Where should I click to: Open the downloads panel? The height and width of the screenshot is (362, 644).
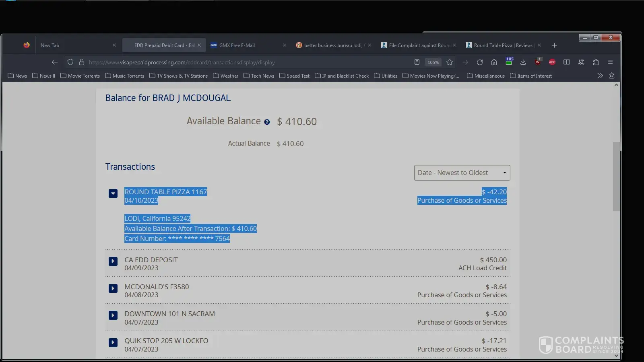click(523, 62)
